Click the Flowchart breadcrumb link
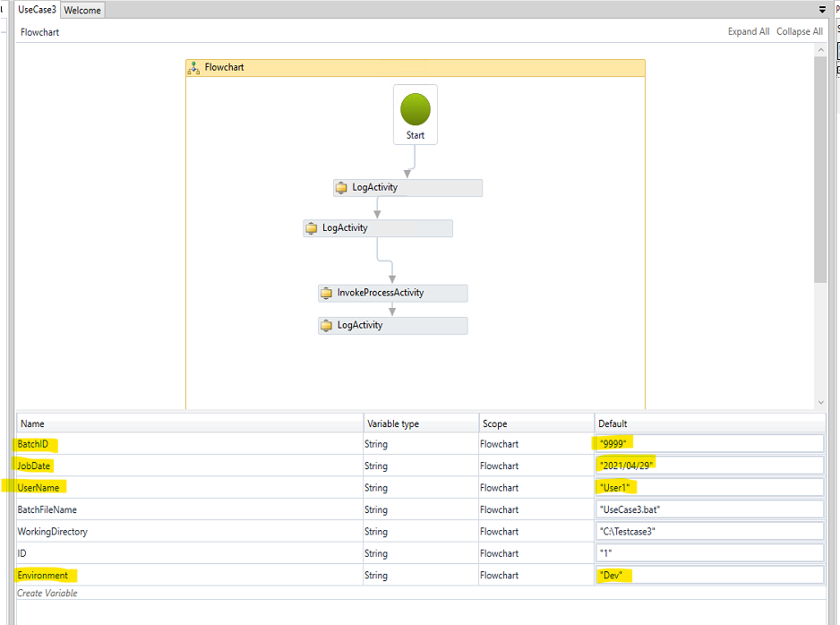 point(40,32)
